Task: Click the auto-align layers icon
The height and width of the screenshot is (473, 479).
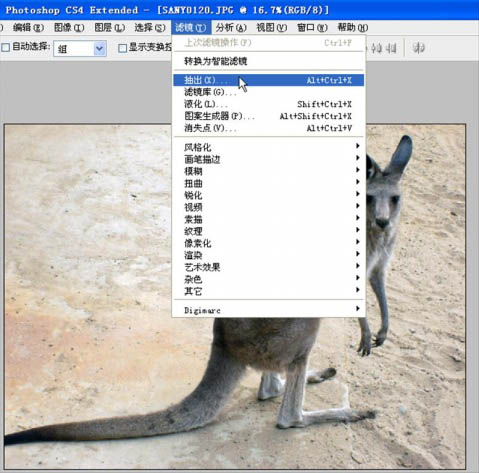Action: coord(419,48)
